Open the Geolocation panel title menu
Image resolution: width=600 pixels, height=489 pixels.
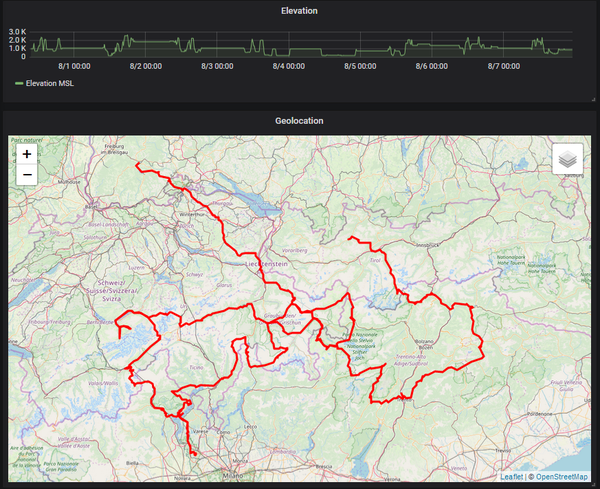point(300,121)
